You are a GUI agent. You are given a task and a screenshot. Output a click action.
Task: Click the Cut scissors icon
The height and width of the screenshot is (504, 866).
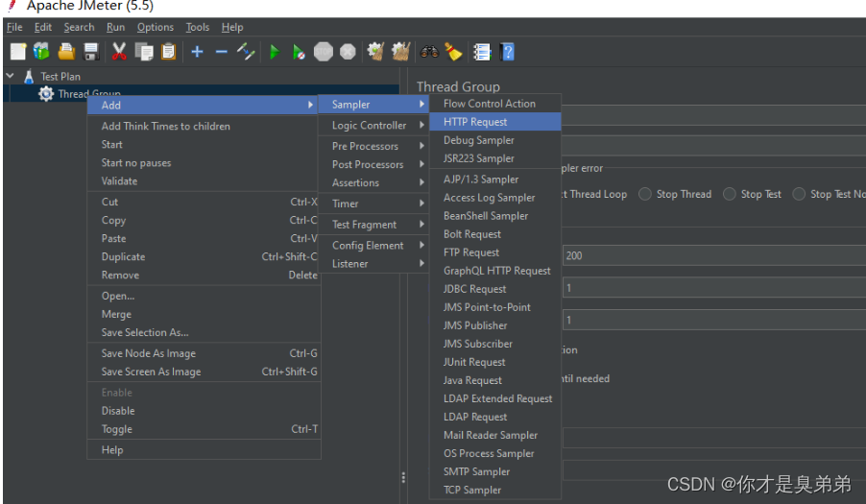[118, 51]
